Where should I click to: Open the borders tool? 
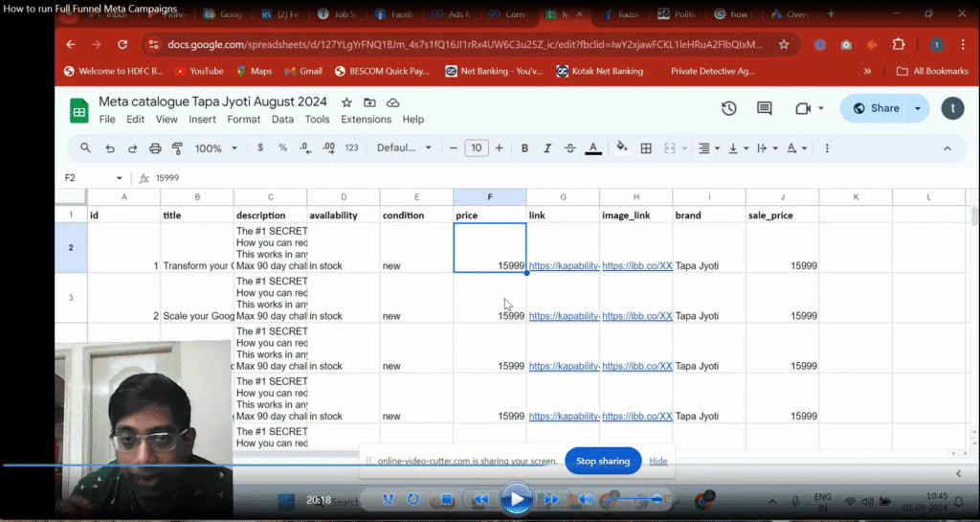(x=646, y=148)
